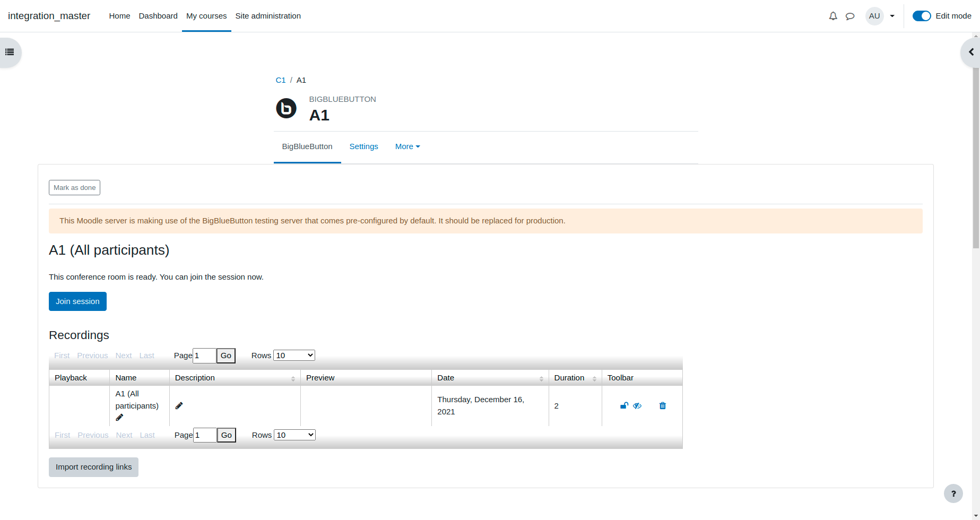The width and height of the screenshot is (980, 520).
Task: Click the top Go button
Action: point(226,356)
